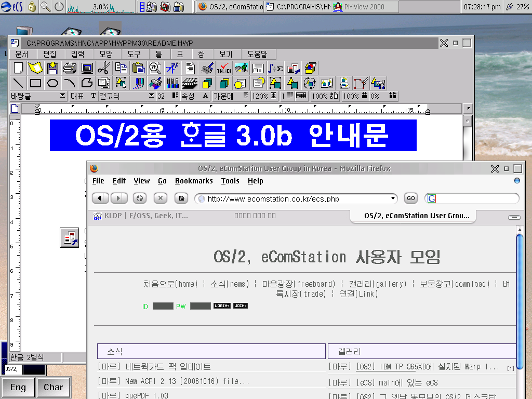Click the ID input field
This screenshot has width=532, height=399.
[163, 306]
